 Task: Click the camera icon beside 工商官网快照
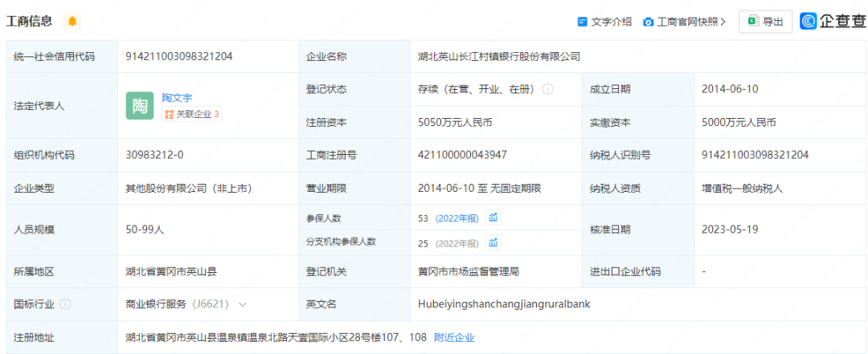click(649, 22)
